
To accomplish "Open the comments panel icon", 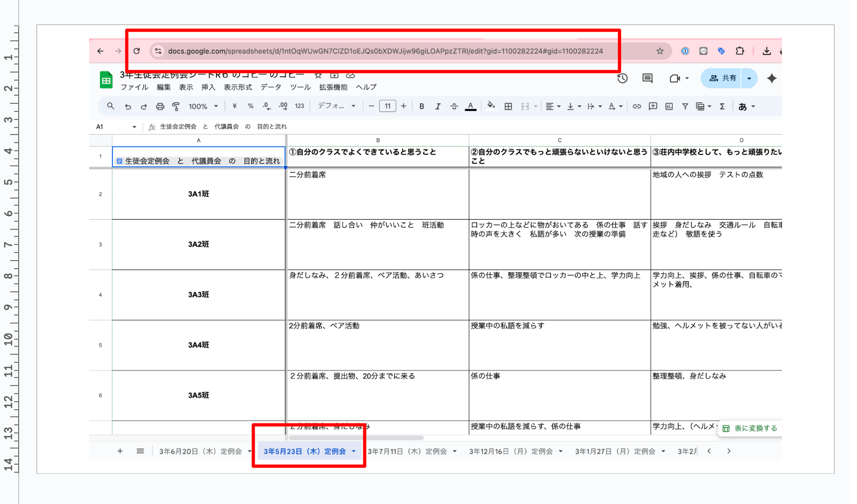I will pos(647,78).
